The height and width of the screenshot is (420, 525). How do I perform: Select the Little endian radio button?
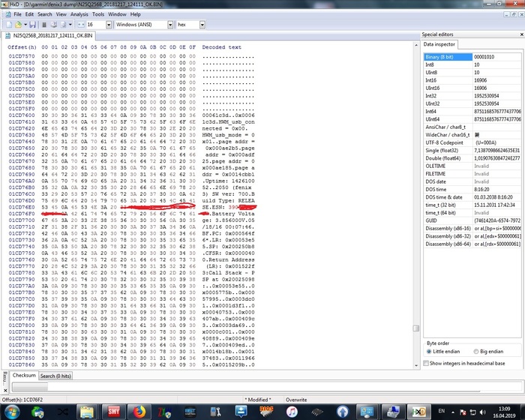tap(429, 352)
